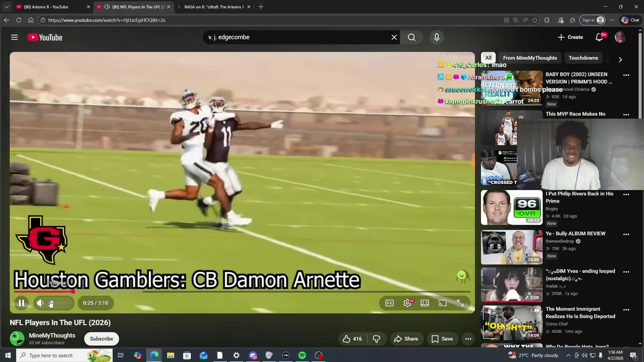Toggle closed captions on the player
Image resolution: width=644 pixels, height=362 pixels.
point(389,303)
